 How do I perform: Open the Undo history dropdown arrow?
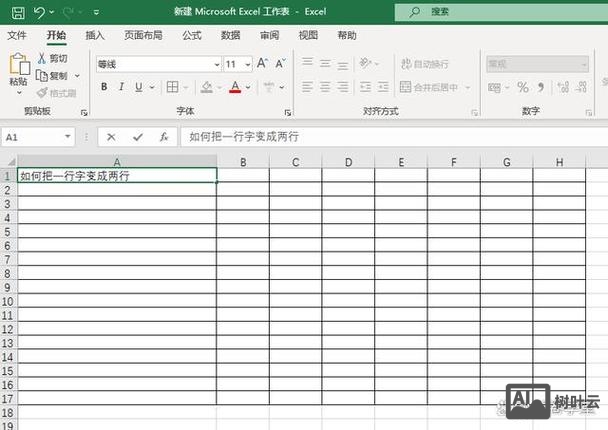coord(52,13)
